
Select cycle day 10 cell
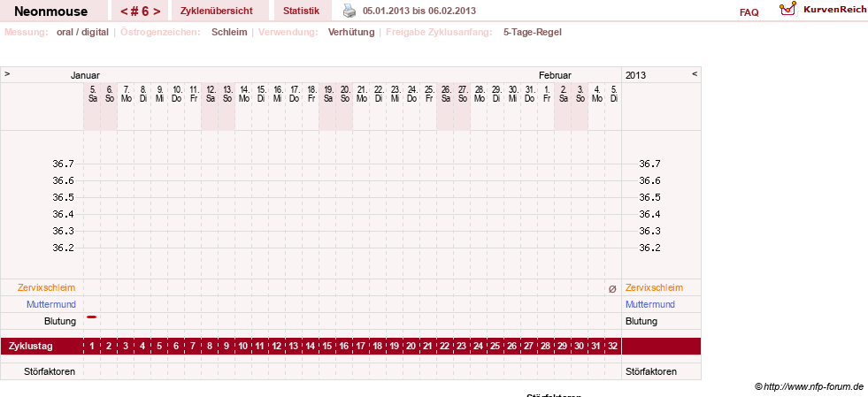click(x=243, y=346)
